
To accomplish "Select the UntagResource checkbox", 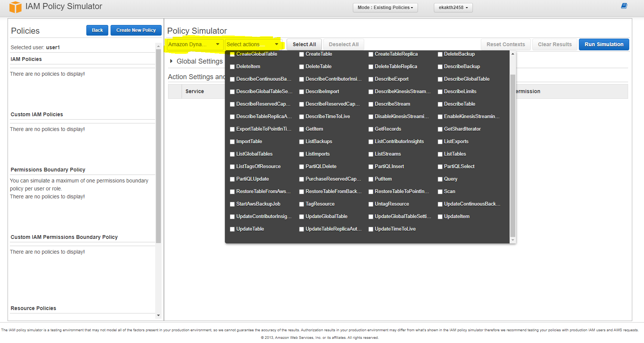I will pyautogui.click(x=371, y=204).
